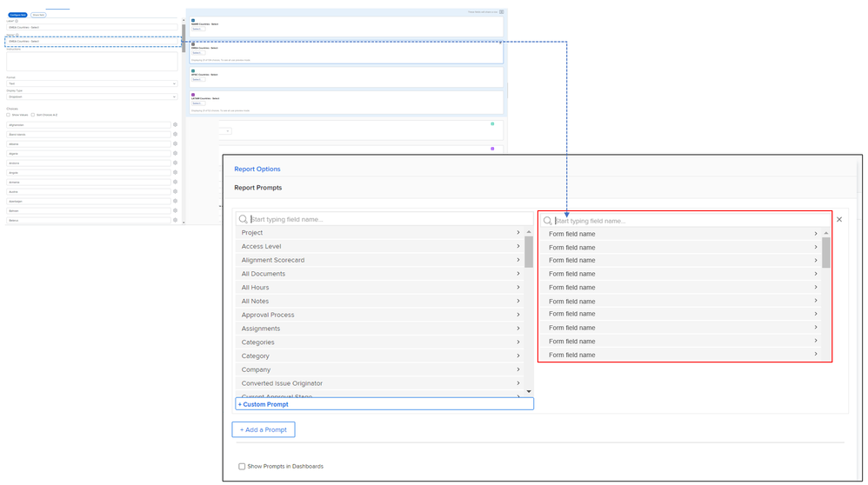Click the Custom Prompt link
Viewport: 868px width, 485px height.
(x=264, y=404)
